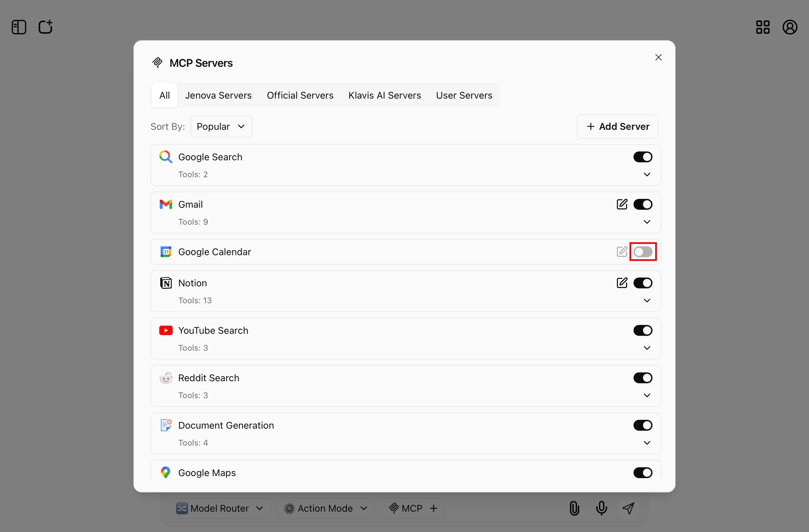Edit the Gmail server configuration
Image resolution: width=809 pixels, height=532 pixels.
coord(622,204)
